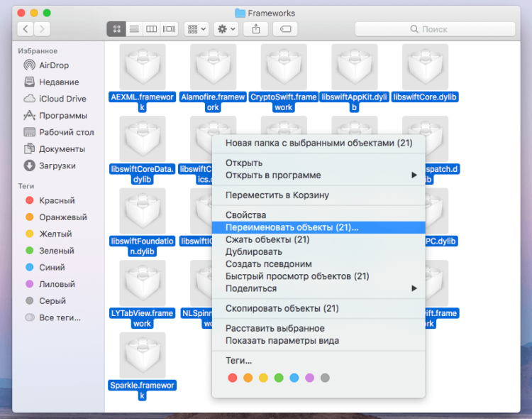Expand the Поделиться submenu
The width and height of the screenshot is (532, 419).
tap(318, 288)
